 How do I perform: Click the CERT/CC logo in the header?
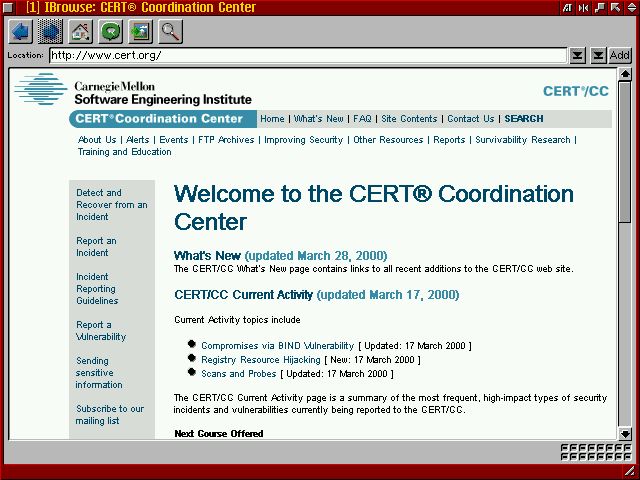point(576,91)
